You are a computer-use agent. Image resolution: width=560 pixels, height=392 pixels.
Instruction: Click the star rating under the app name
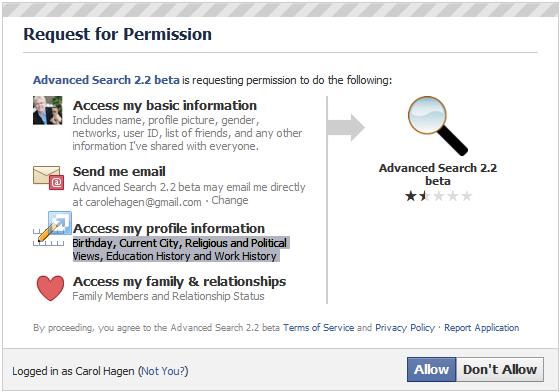click(x=438, y=196)
